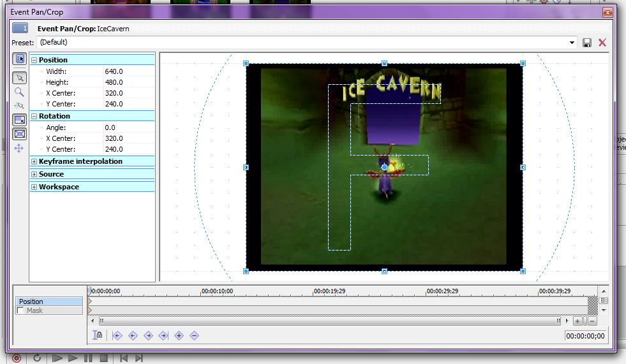The height and width of the screenshot is (364, 626).
Task: Expand the Keyframe interpolation section
Action: point(34,161)
